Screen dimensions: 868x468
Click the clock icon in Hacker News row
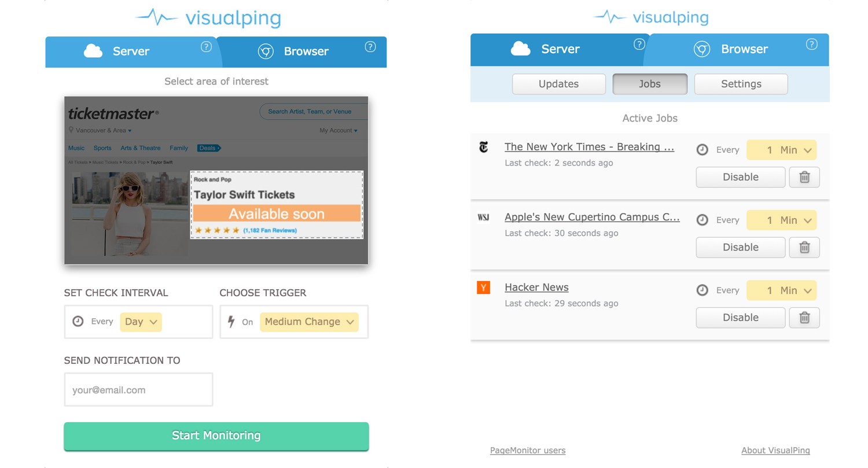(x=702, y=290)
